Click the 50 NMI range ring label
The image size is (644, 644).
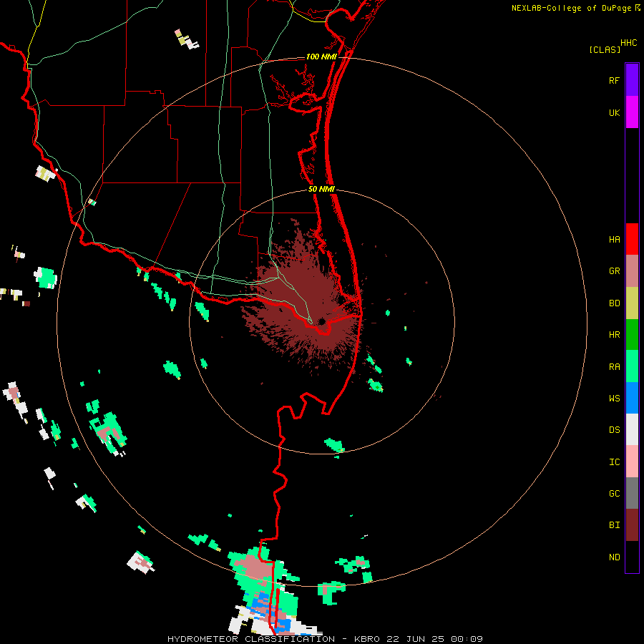(x=321, y=189)
